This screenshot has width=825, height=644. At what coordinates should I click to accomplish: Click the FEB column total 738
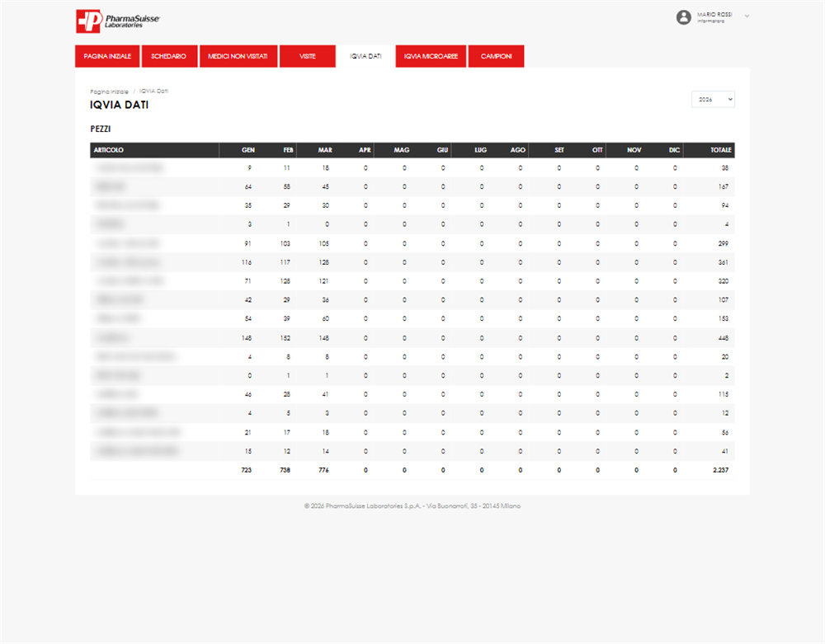(x=285, y=470)
